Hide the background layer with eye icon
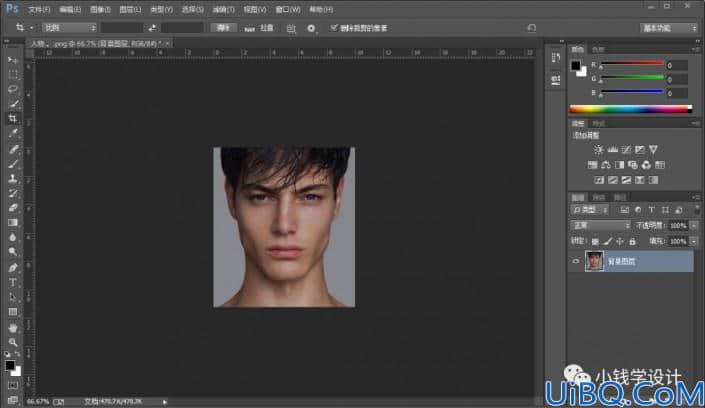The image size is (705, 408). 576,261
